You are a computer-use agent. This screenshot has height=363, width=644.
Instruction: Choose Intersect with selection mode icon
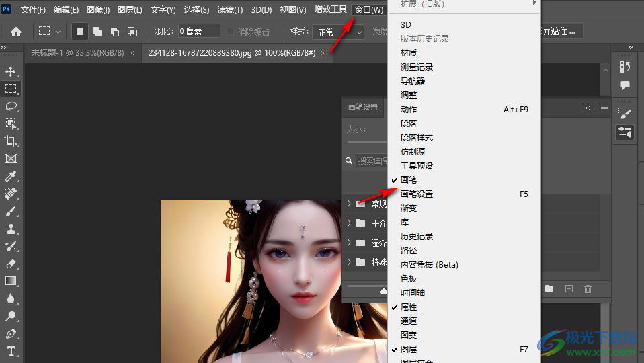click(132, 32)
